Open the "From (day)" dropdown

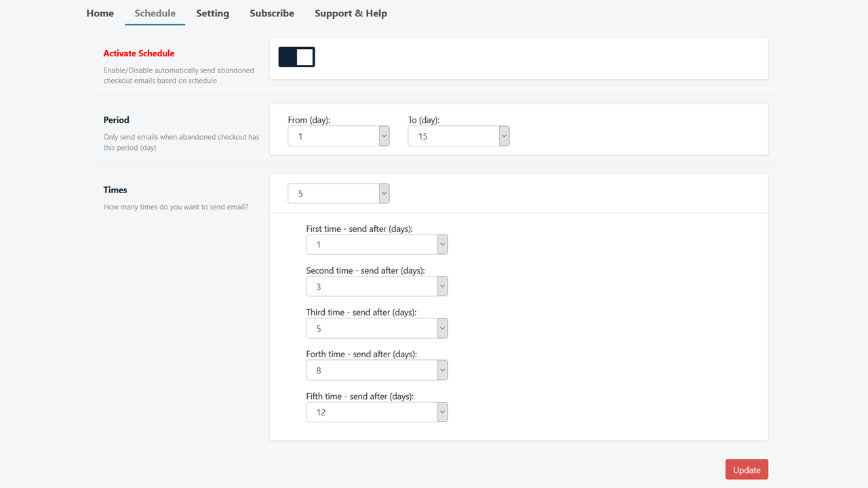pyautogui.click(x=384, y=136)
